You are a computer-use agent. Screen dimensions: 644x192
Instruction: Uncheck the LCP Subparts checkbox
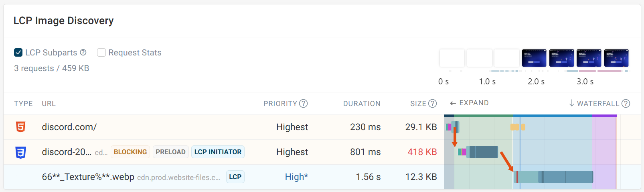(x=18, y=53)
